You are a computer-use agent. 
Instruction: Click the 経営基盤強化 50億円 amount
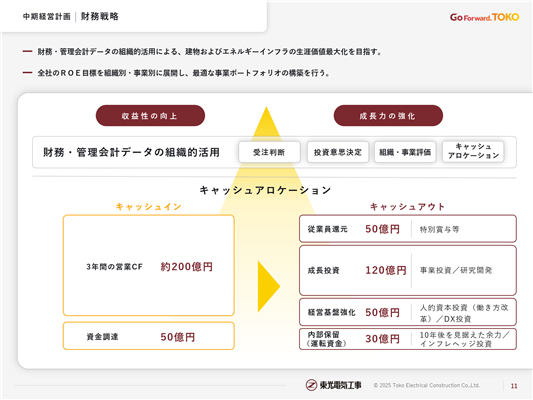[x=382, y=312]
